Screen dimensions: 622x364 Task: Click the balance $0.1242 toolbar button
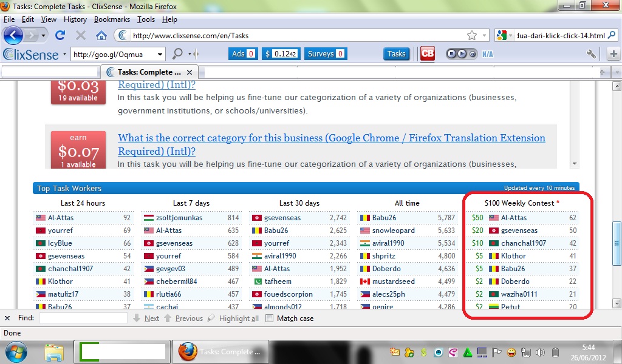click(281, 54)
